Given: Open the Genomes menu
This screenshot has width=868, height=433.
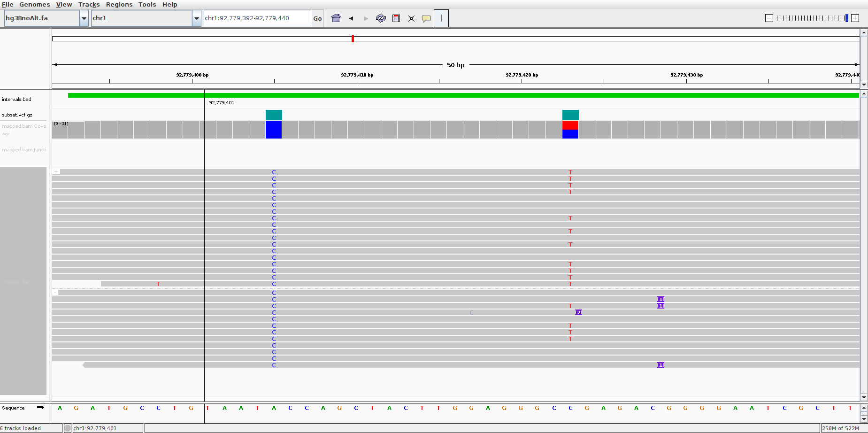Looking at the screenshot, I should coord(34,4).
